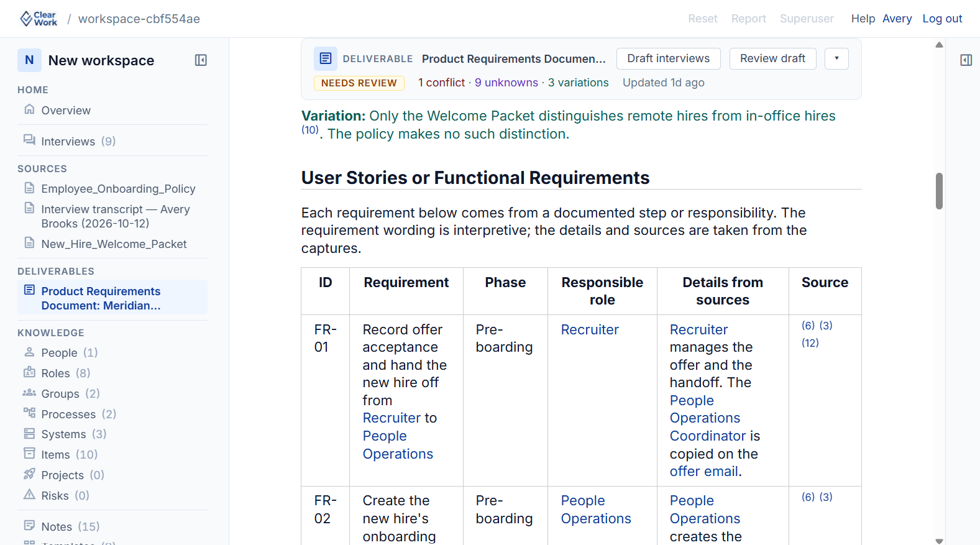Click the scroll up arrow of document
This screenshot has width=980, height=545.
click(939, 45)
